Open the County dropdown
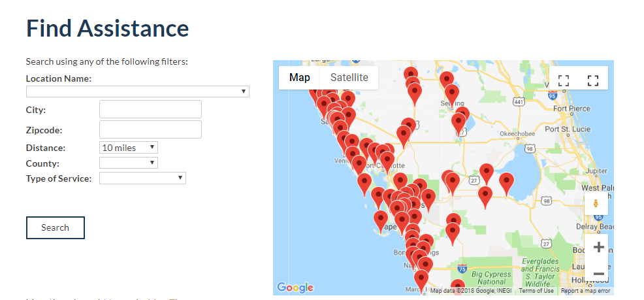The image size is (644, 300). [129, 163]
